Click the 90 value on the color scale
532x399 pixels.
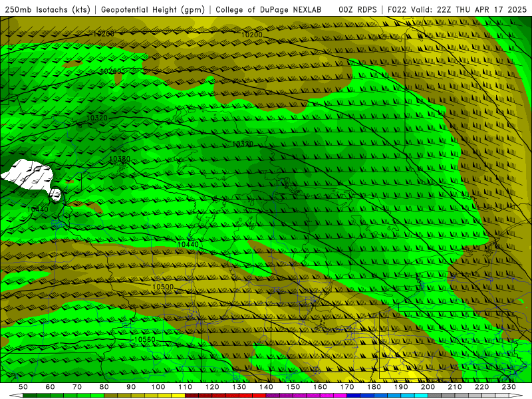tap(131, 387)
